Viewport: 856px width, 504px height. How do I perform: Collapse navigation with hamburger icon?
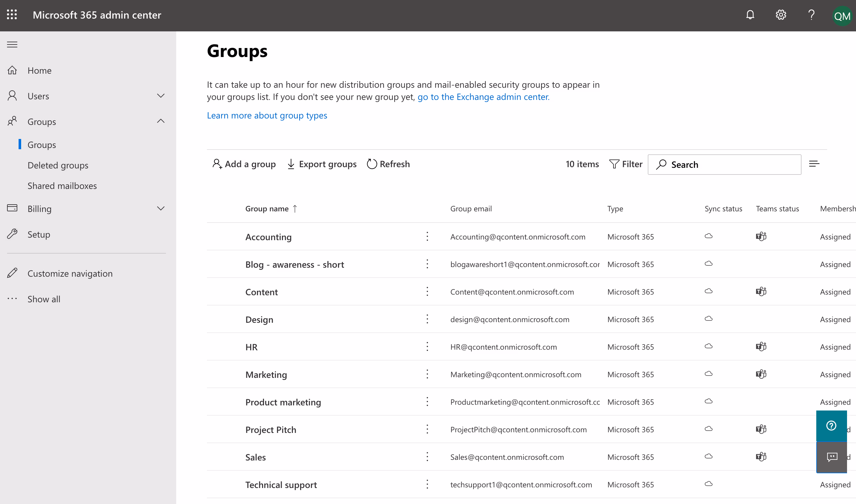[x=12, y=45]
